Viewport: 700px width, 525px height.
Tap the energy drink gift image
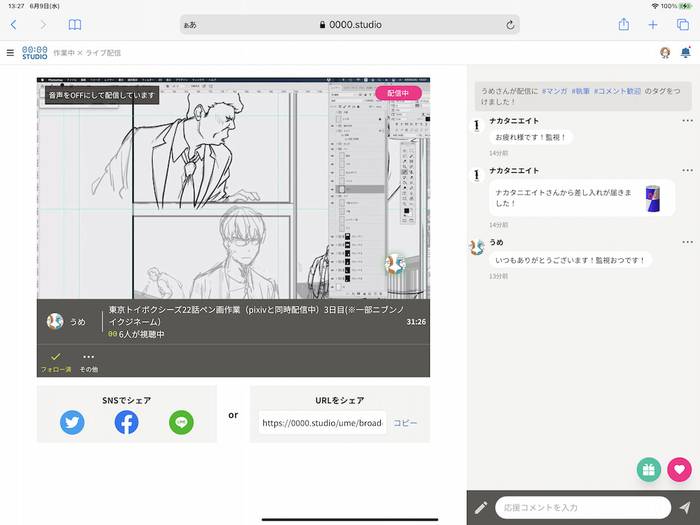[x=653, y=199]
